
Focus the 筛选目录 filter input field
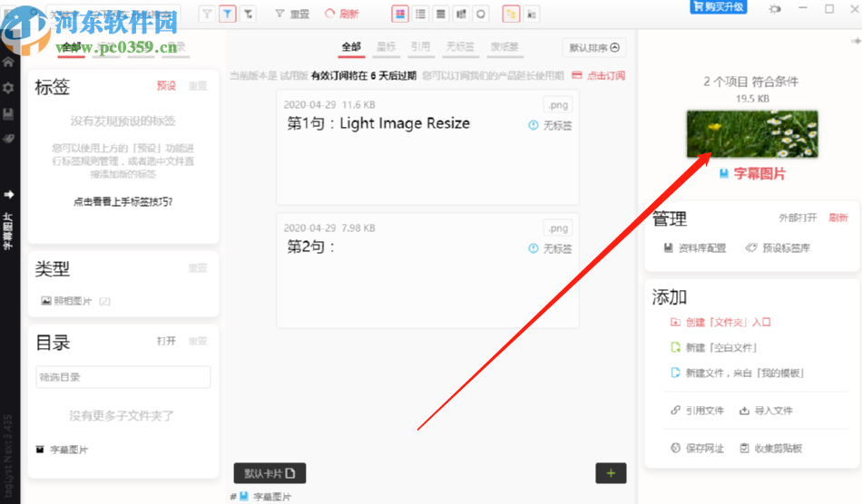tap(123, 377)
